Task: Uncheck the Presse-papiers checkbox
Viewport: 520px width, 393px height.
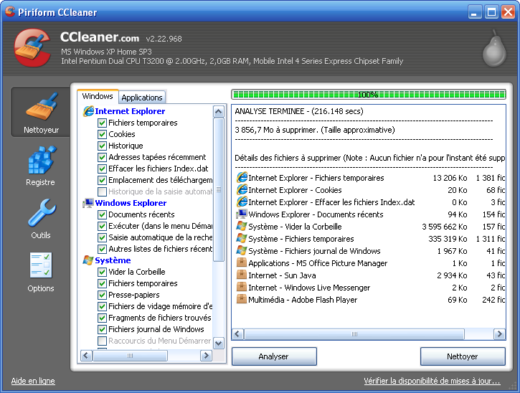Action: click(x=102, y=295)
